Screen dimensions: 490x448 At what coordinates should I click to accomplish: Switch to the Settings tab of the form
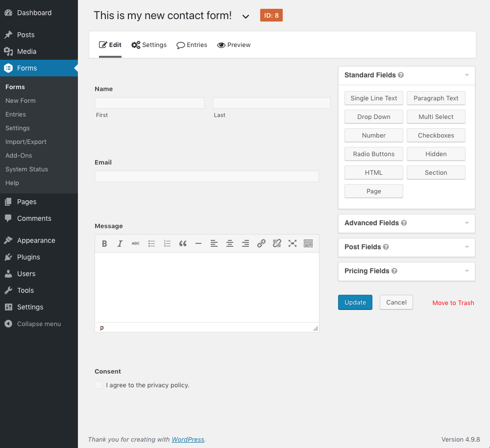[x=149, y=45]
